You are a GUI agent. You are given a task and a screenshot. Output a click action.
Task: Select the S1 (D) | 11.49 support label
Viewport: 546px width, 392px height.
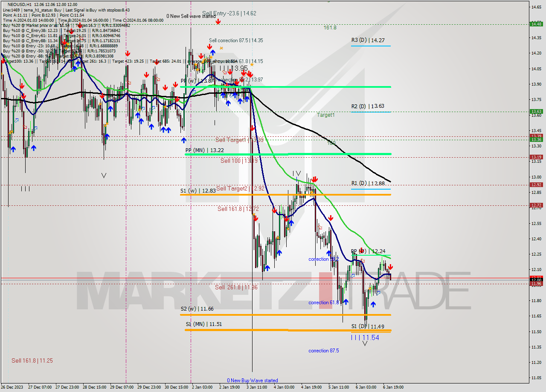[368, 326]
